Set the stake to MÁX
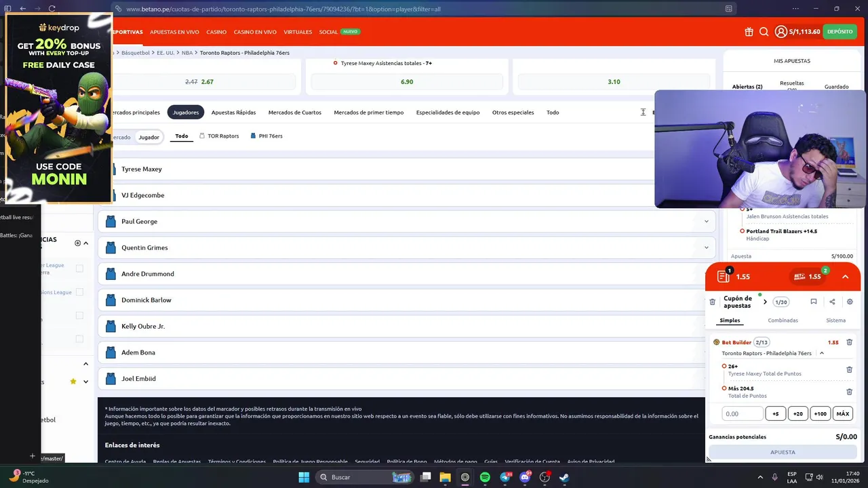The height and width of the screenshot is (488, 868). tap(843, 413)
